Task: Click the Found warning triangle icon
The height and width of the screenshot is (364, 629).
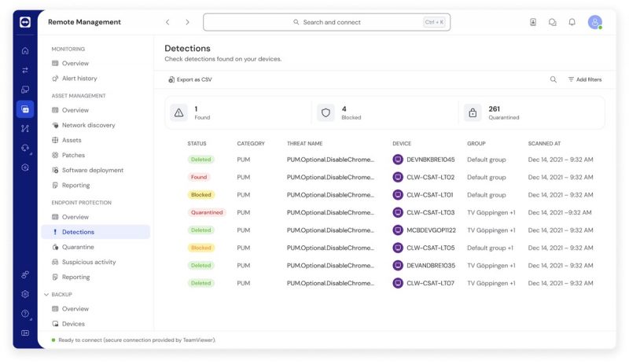Action: (178, 112)
